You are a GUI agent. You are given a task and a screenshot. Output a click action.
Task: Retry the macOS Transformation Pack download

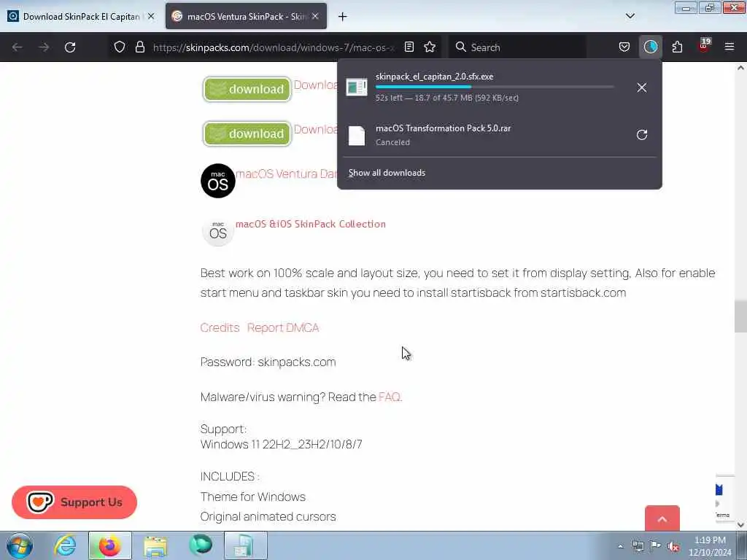click(x=642, y=135)
